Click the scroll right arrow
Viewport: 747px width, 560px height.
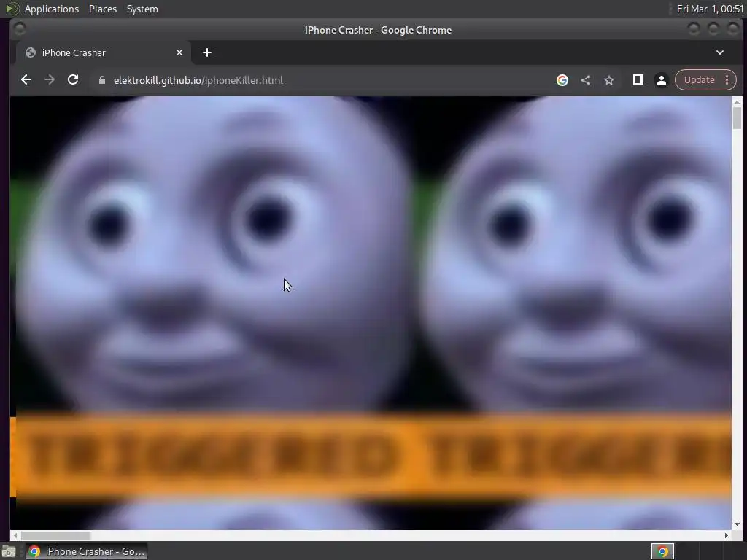coord(726,535)
